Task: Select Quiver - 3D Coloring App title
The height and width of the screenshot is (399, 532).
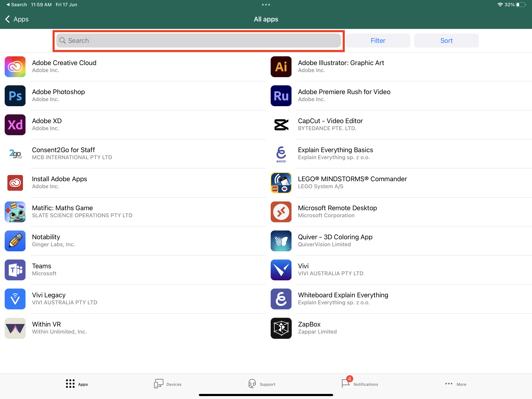Action: [x=335, y=237]
